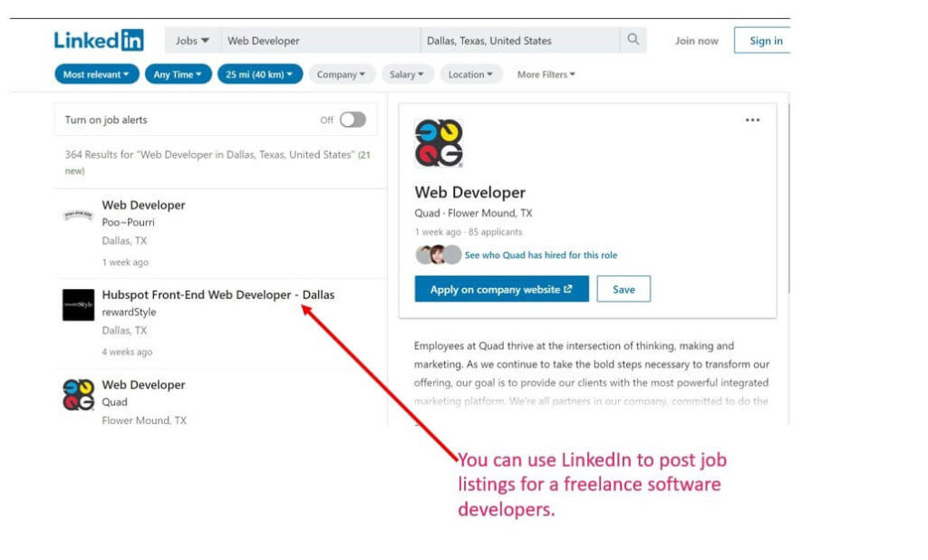Open the More Filters dropdown

coord(546,74)
